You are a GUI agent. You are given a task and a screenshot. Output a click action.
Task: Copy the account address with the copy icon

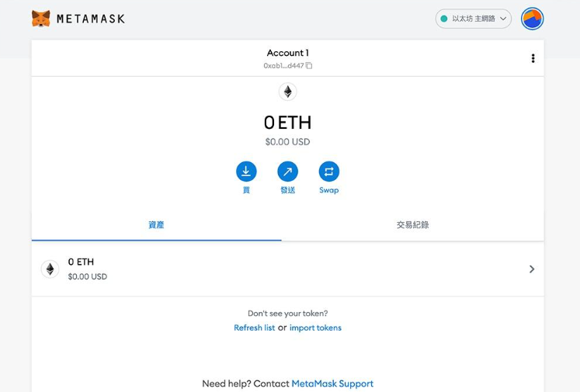tap(309, 66)
